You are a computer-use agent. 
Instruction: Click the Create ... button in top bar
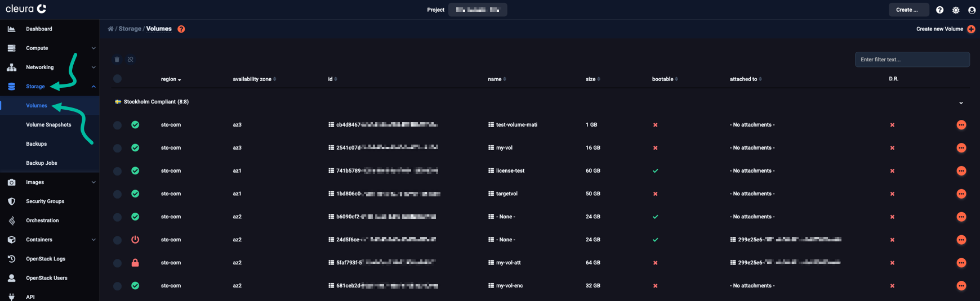(908, 10)
